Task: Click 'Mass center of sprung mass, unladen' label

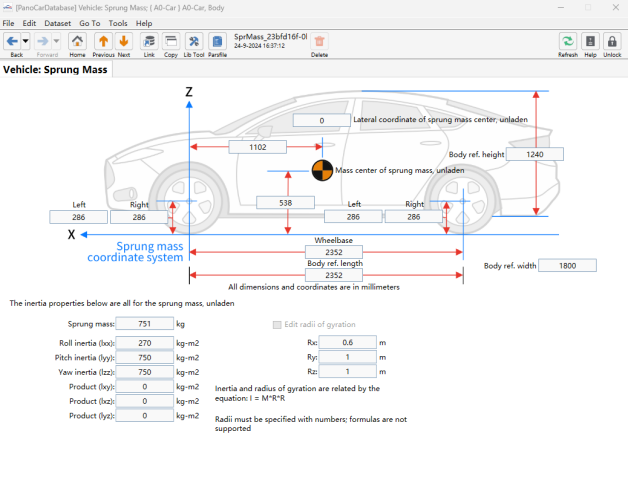Action: pos(400,170)
